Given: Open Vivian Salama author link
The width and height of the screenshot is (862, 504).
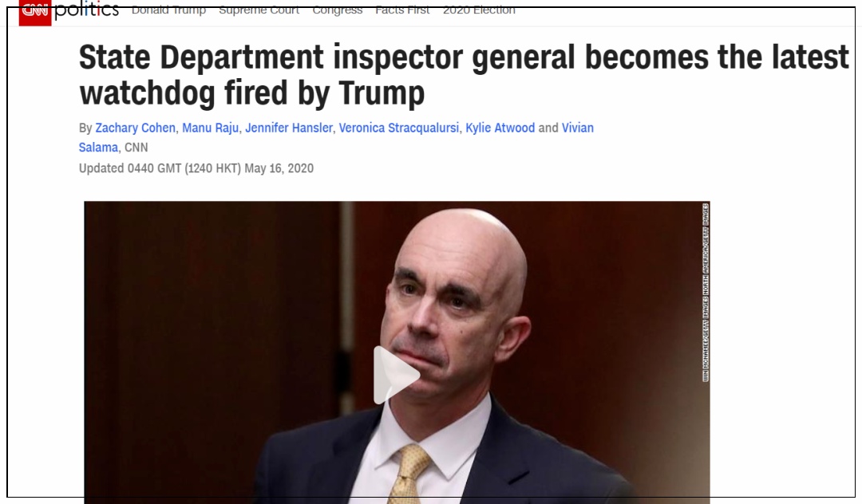Looking at the screenshot, I should [x=577, y=128].
